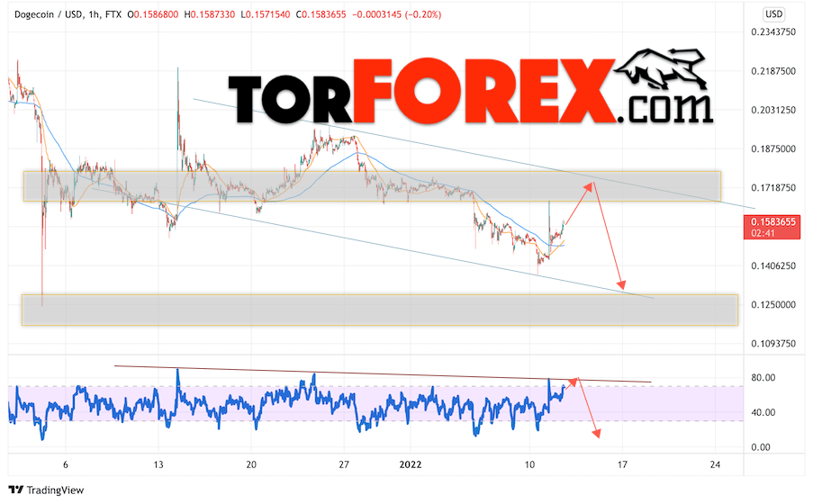Click price axis value 0.1718750

(773, 188)
